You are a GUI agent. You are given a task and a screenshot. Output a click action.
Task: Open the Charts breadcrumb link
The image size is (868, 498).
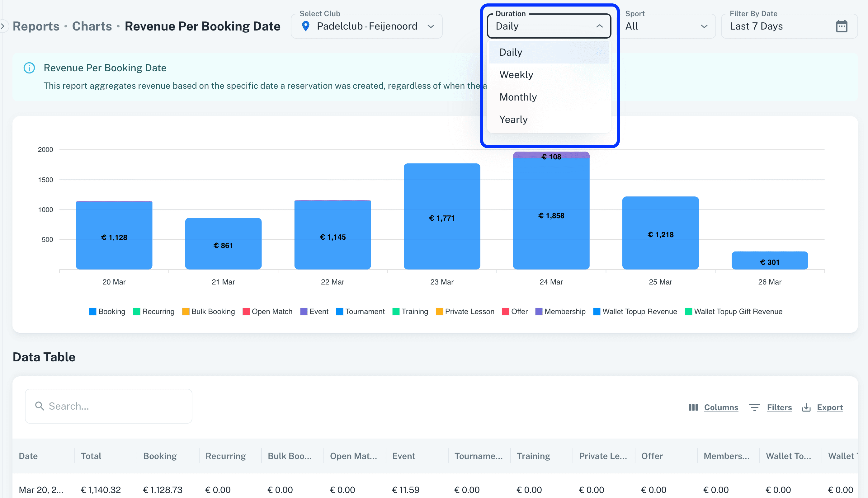[x=92, y=26]
